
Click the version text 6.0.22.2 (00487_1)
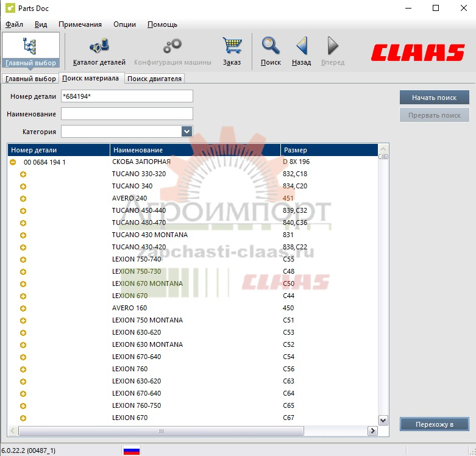28,451
